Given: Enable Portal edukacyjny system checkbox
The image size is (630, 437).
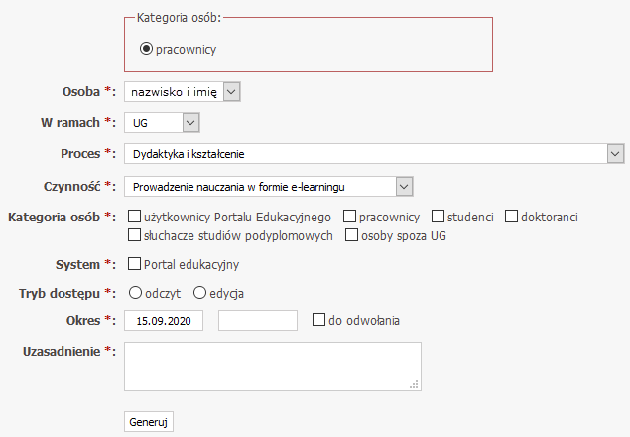Looking at the screenshot, I should pos(135,264).
